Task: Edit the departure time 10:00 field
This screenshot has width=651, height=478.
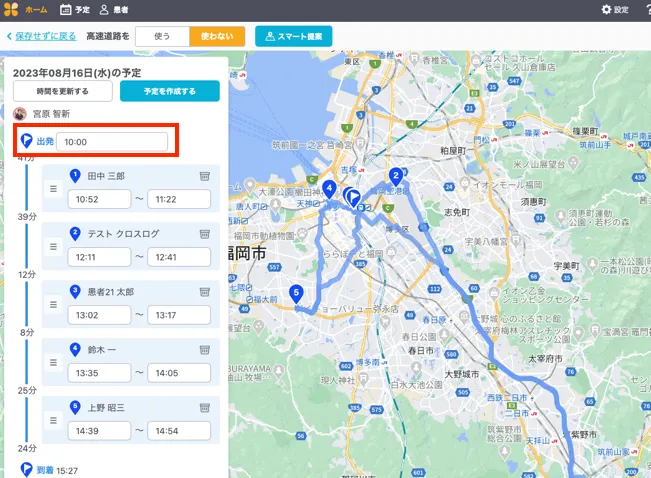Action: coord(112,142)
